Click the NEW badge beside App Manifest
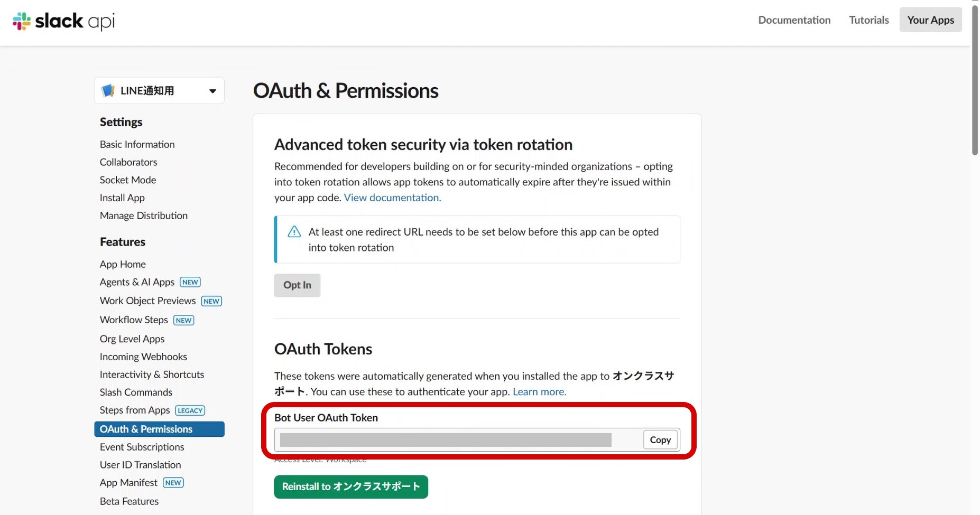This screenshot has height=515, width=980. tap(173, 483)
